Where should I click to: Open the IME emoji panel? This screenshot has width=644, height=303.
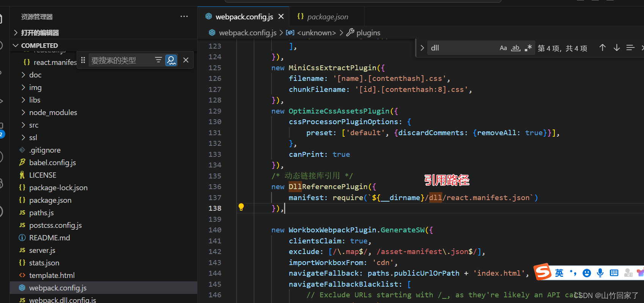(x=587, y=273)
